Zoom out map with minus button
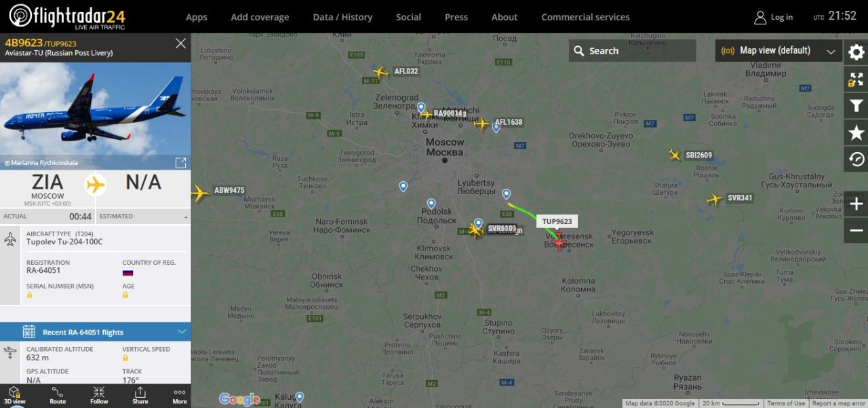Screen dimensions: 868x408 (x=856, y=230)
